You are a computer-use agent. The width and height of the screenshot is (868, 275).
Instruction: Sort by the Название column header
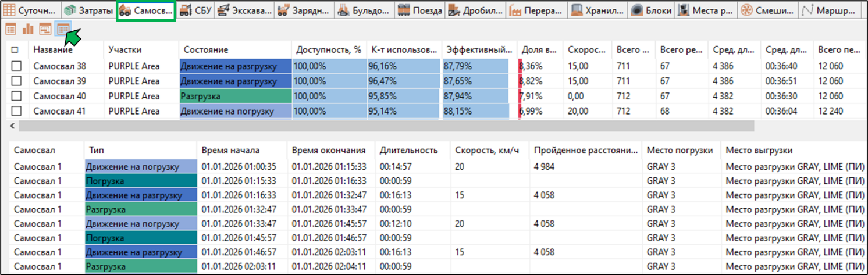[65, 50]
